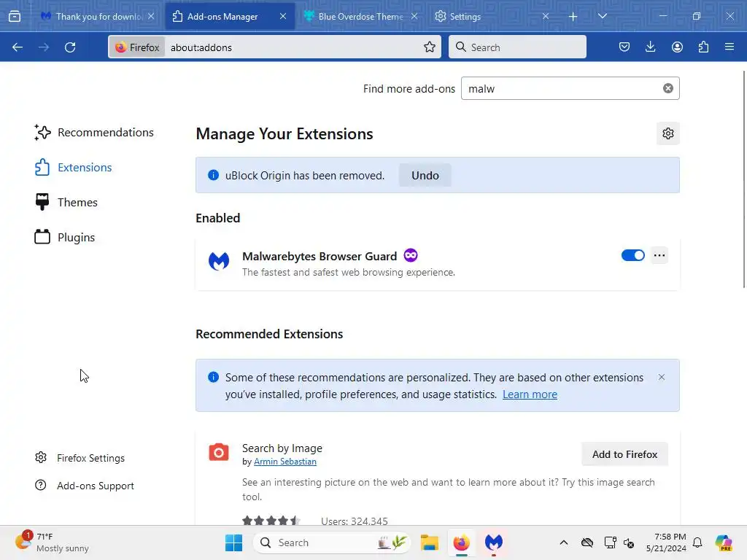Open the Copilot preview icon
Image resolution: width=747 pixels, height=560 pixels.
point(723,542)
